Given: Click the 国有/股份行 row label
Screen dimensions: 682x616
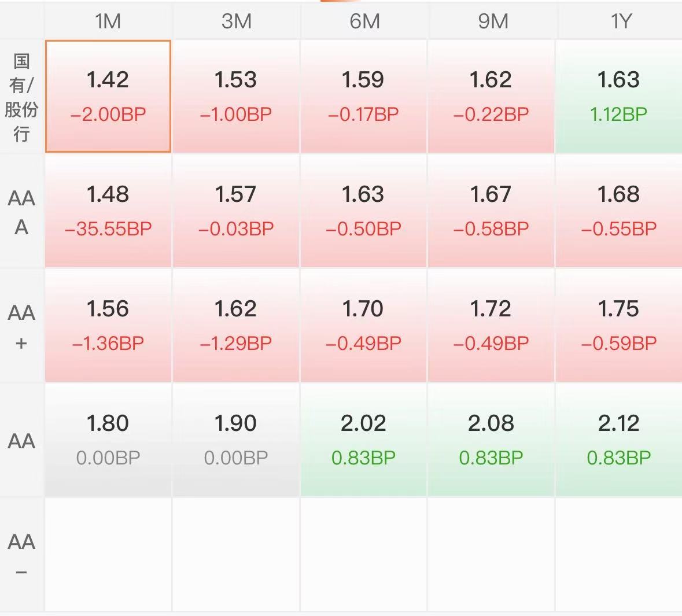Looking at the screenshot, I should (21, 97).
